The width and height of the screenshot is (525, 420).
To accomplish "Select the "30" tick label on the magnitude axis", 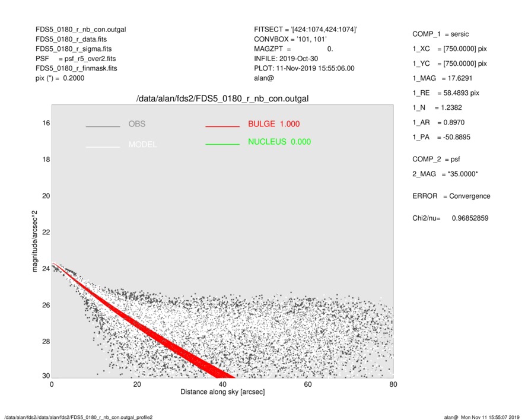I will (x=46, y=376).
